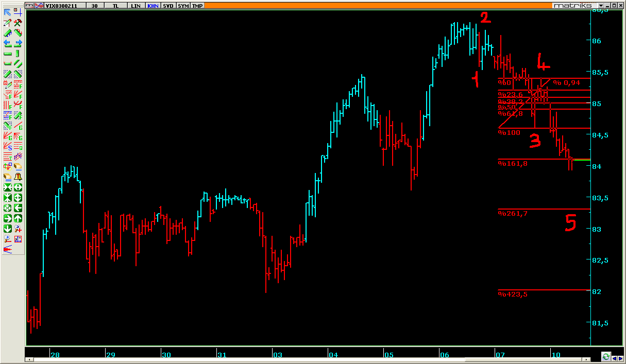Click the %261,7 Fibonacci level line label
Image resolution: width=626 pixels, height=364 pixels.
[513, 214]
